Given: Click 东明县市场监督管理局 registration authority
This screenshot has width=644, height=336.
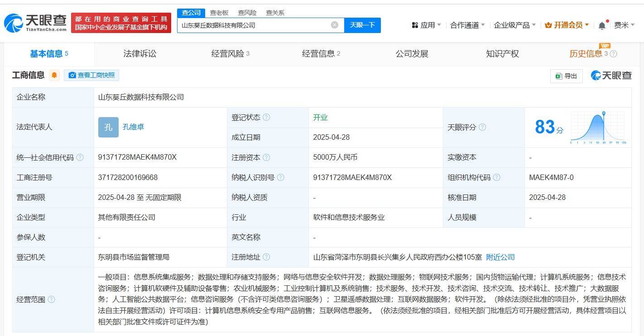Looking at the screenshot, I should pos(134,257).
